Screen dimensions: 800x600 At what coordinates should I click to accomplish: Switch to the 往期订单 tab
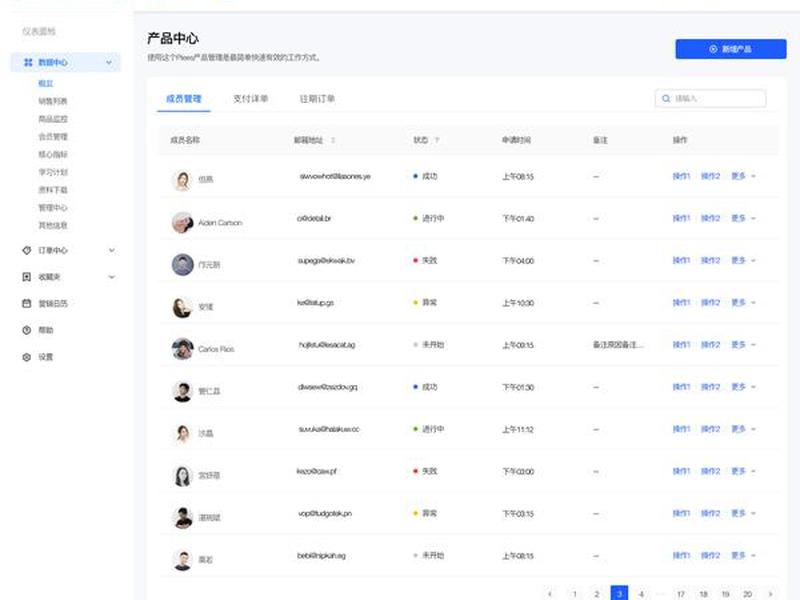(317, 98)
